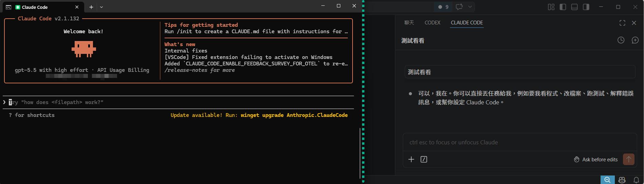Click the /release-notes for more text
The height and width of the screenshot is (184, 644).
pos(200,70)
